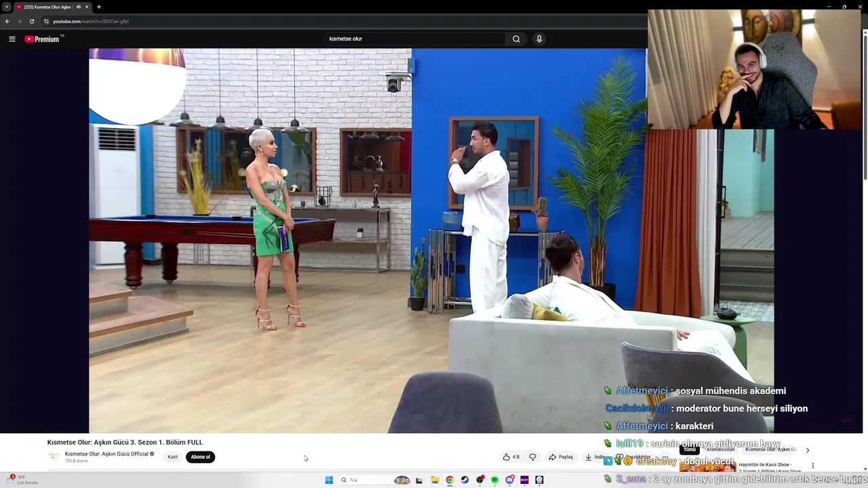Focus the search box containing 'kısmetse olur'
Viewport: 868px width, 488px height.
tap(415, 39)
